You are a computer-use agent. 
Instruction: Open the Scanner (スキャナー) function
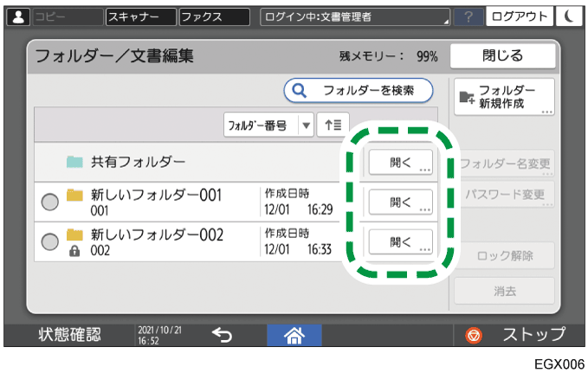(x=141, y=16)
